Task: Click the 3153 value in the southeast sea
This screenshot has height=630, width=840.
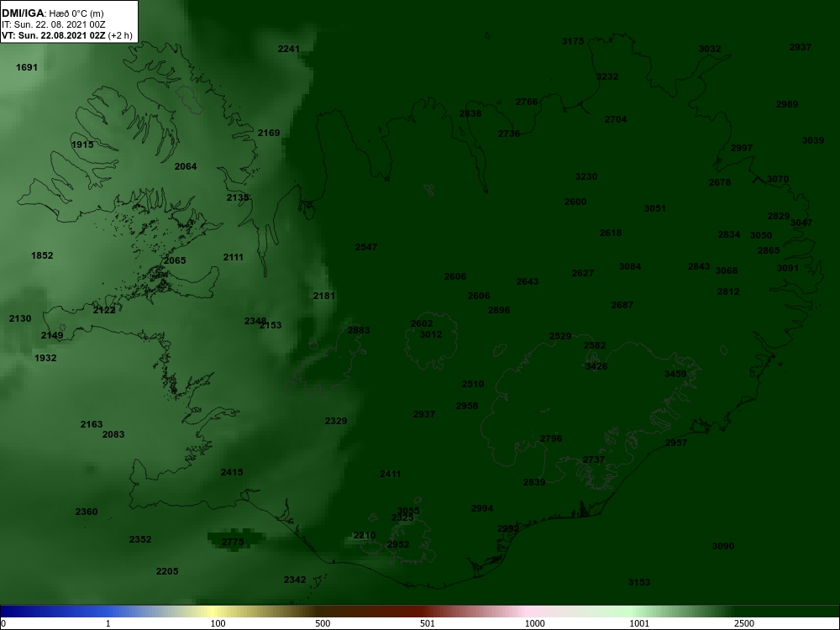Action: click(x=638, y=582)
